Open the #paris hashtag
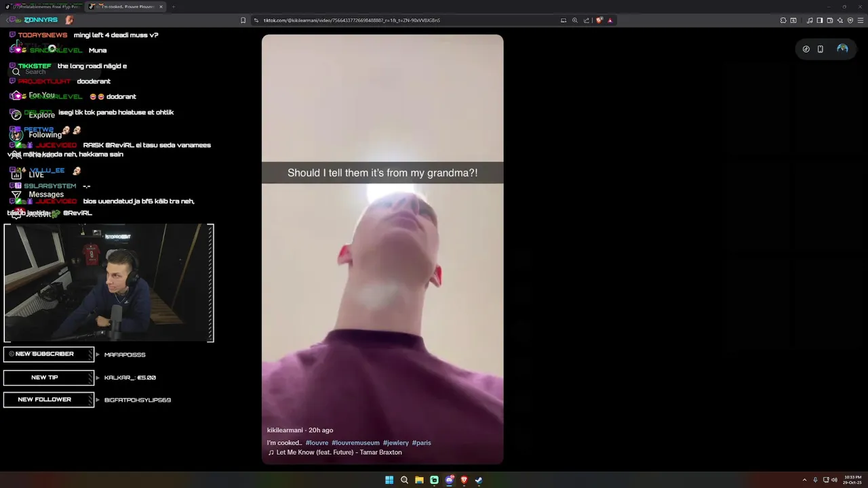 pyautogui.click(x=422, y=443)
